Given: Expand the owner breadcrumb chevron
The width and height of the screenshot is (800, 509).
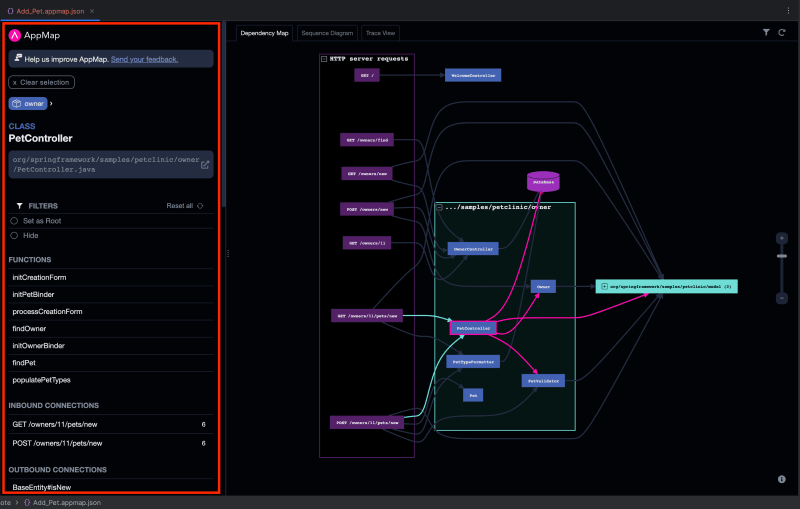Looking at the screenshot, I should (51, 104).
